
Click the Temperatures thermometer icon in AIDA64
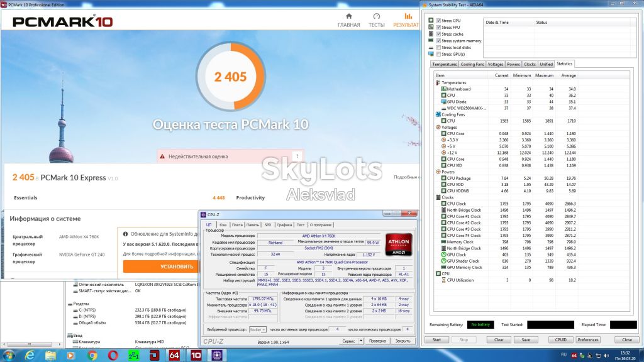438,82
